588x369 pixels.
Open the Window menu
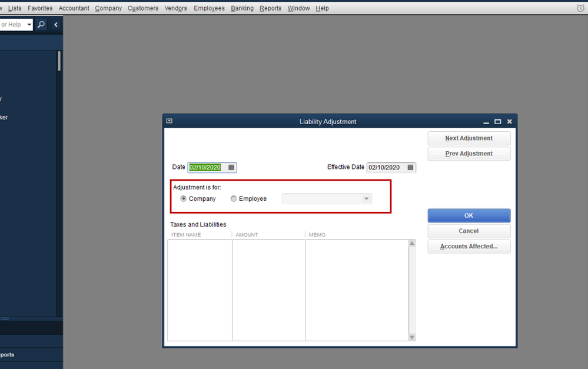[x=298, y=8]
